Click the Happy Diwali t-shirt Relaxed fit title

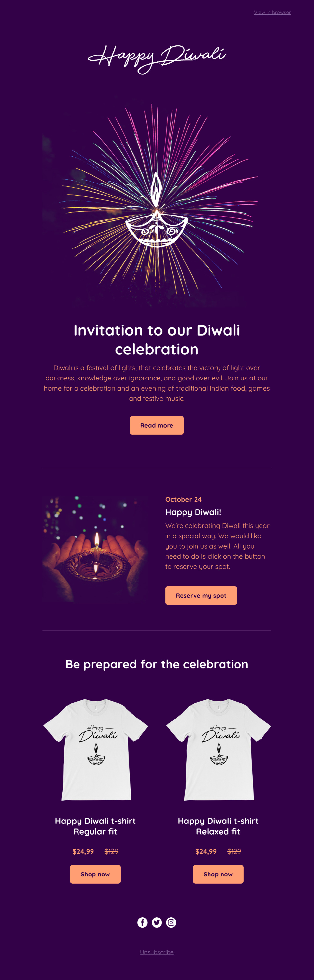pos(218,826)
